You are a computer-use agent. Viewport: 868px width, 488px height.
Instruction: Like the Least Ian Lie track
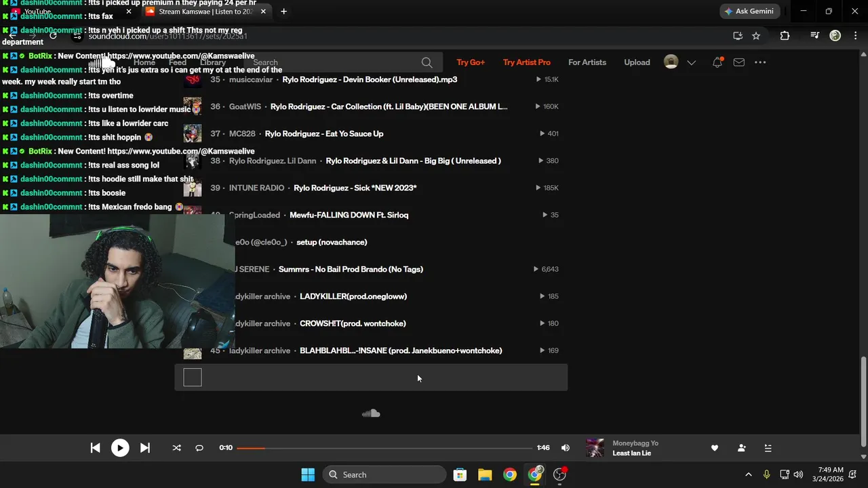tap(714, 448)
